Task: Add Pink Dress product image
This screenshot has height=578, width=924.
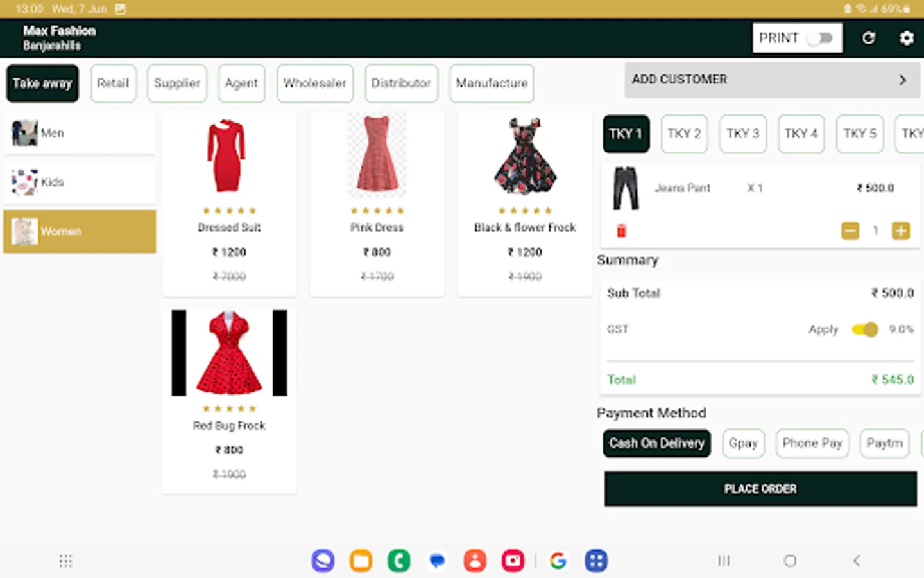Action: pos(377,154)
